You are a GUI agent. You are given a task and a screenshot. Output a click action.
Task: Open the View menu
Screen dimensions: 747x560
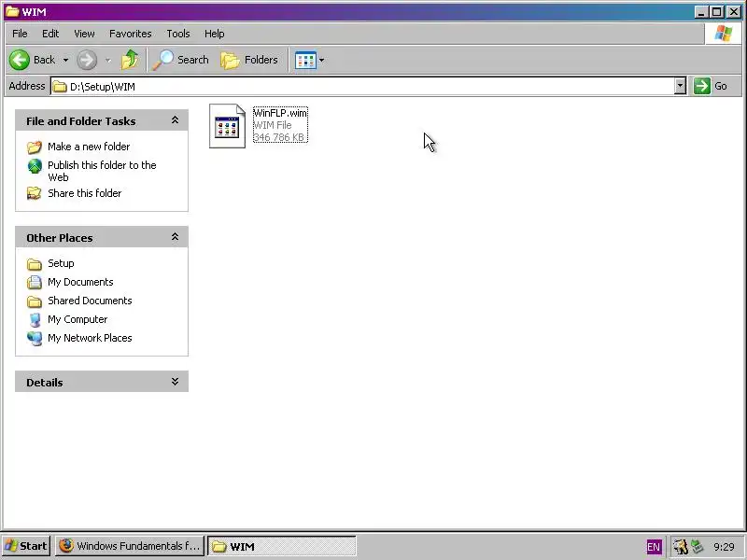(84, 34)
